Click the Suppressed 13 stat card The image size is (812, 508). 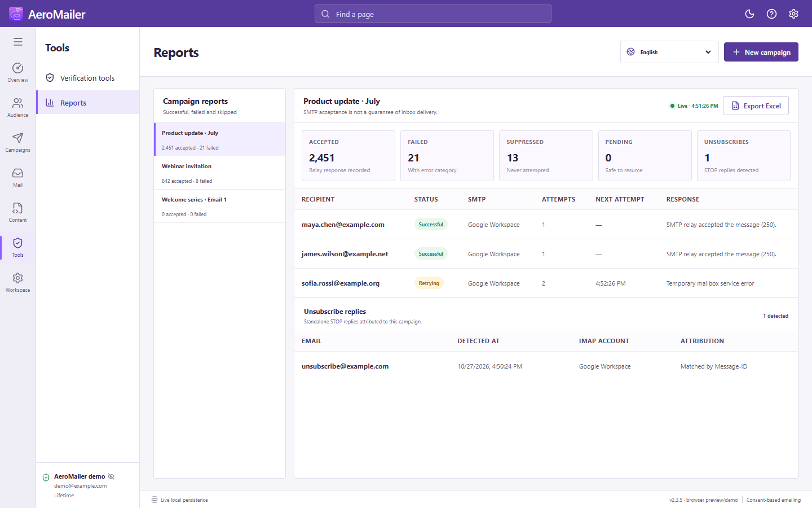coord(546,156)
